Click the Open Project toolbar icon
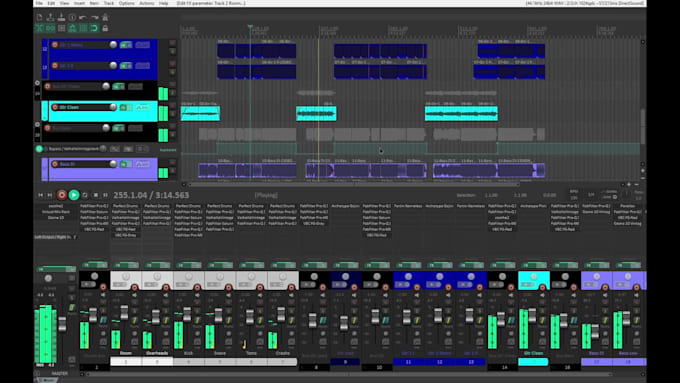 coord(50,17)
